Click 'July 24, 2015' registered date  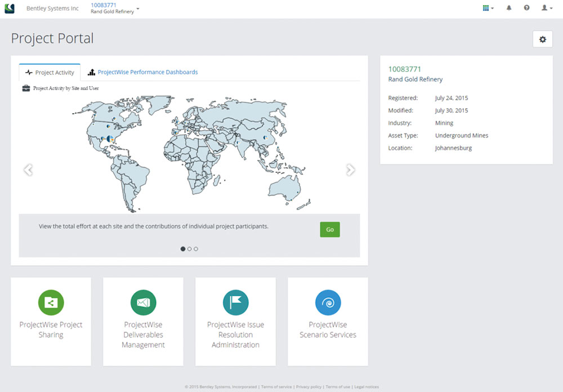coord(452,98)
